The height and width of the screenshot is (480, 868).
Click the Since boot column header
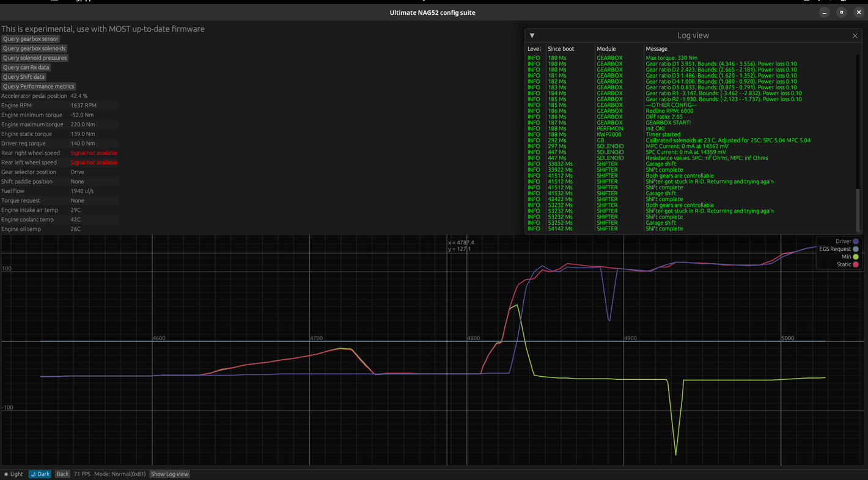(561, 49)
